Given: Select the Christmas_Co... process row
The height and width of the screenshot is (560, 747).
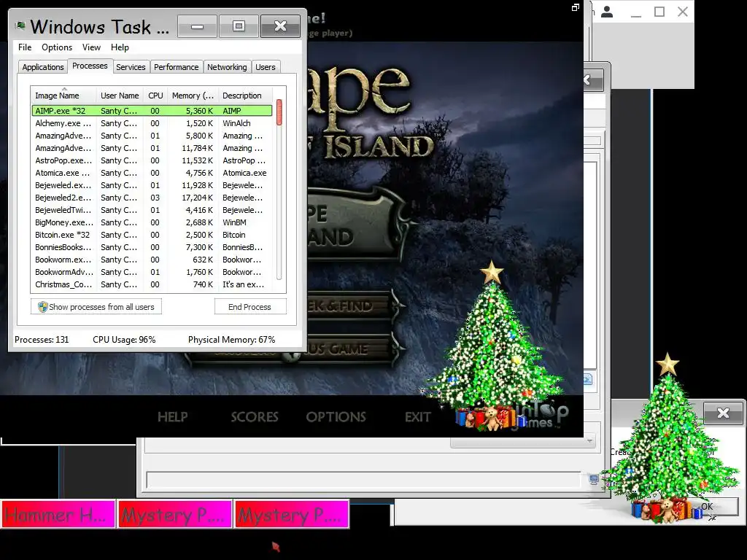Looking at the screenshot, I should (152, 284).
